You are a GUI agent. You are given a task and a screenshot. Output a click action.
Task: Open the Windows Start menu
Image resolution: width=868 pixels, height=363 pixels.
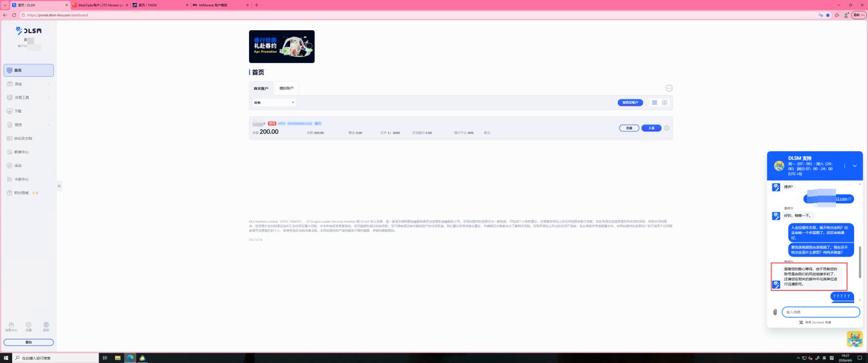click(5, 358)
